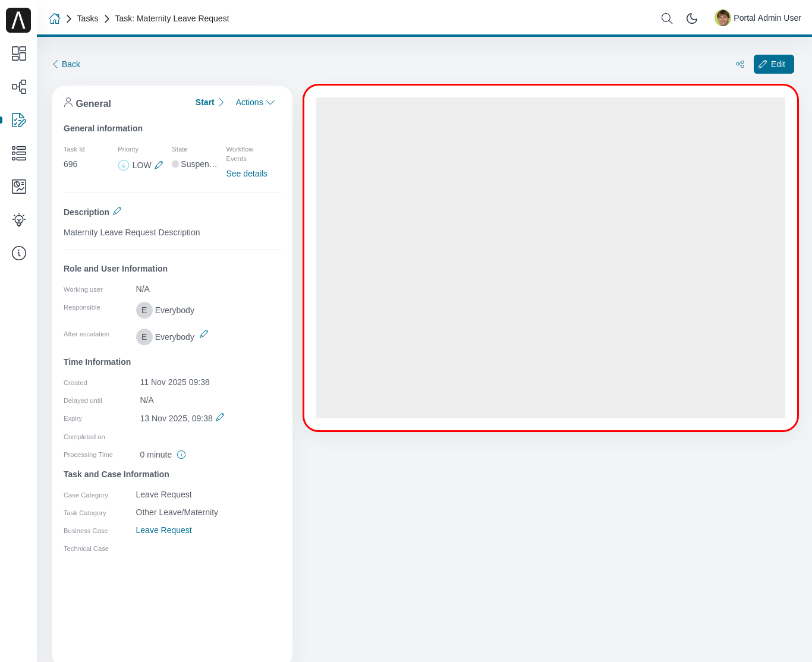Edit the Description using its pencil icon
Image resolution: width=812 pixels, height=662 pixels.
pos(117,210)
